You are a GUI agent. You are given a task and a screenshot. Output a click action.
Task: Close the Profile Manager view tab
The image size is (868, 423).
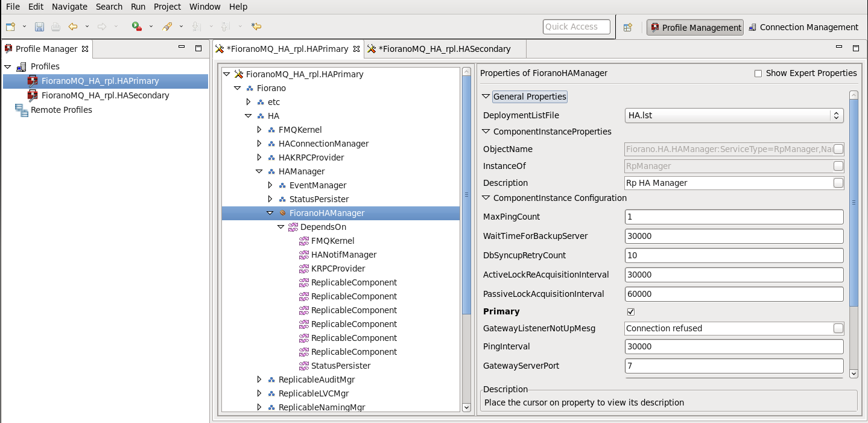pyautogui.click(x=85, y=49)
